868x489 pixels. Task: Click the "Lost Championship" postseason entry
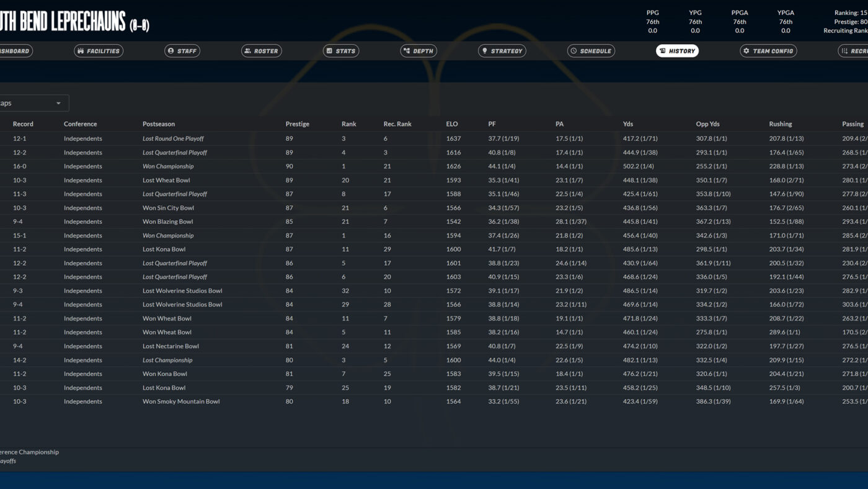(x=167, y=361)
